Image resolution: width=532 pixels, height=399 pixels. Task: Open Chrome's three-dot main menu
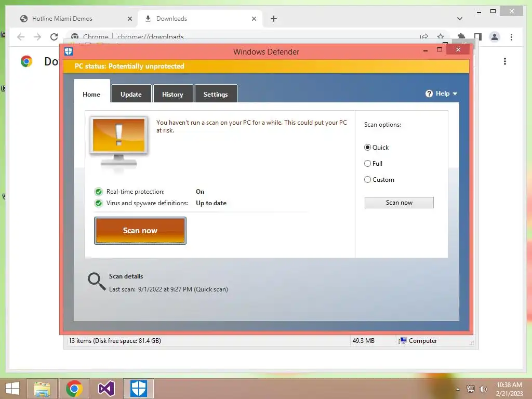coord(511,37)
